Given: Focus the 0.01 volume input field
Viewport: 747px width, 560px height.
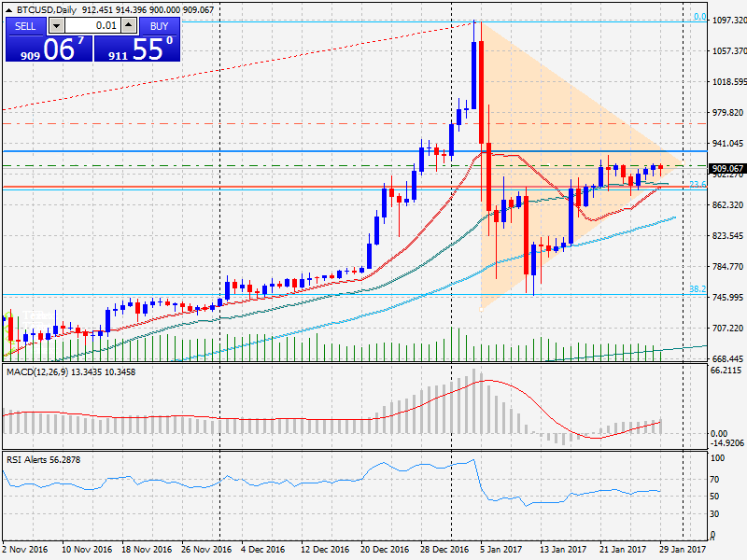Looking at the screenshot, I should pos(92,26).
